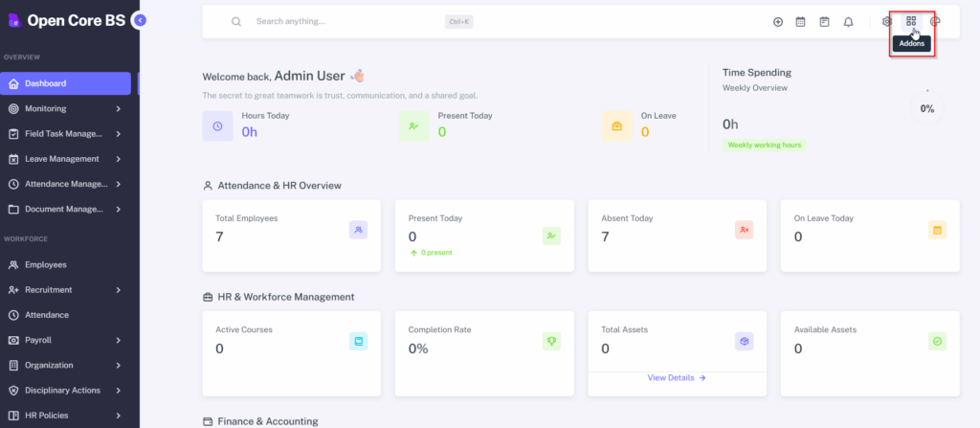Open the calendar grid icon in header

pos(801,22)
